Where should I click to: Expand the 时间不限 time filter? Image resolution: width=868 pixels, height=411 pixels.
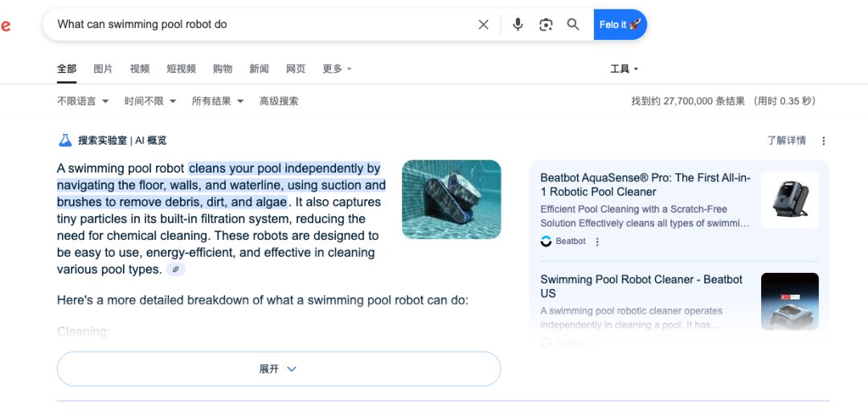pyautogui.click(x=150, y=101)
